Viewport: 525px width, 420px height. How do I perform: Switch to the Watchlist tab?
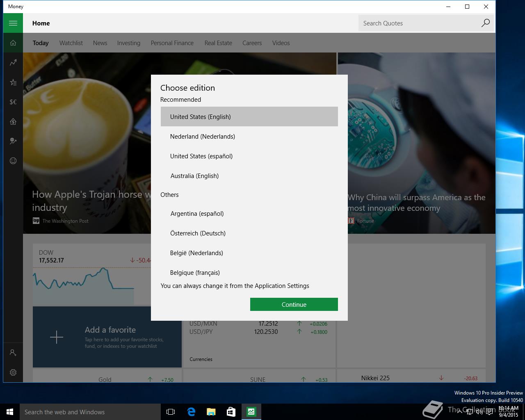tap(71, 43)
